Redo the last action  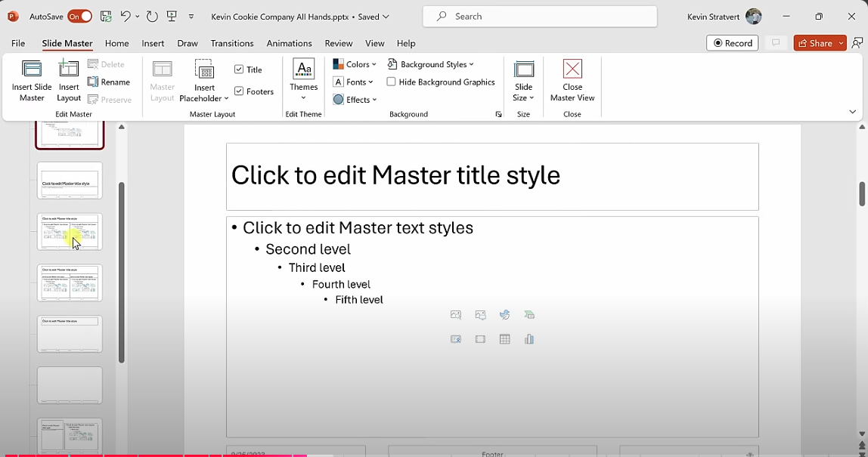(x=152, y=17)
